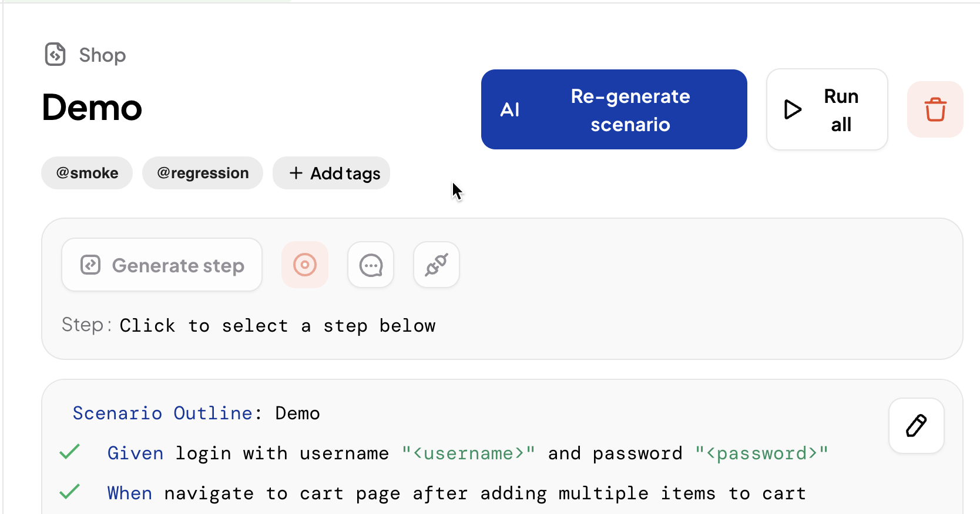980x514 pixels.
Task: Click green checkmark beside Given step
Action: (70, 452)
